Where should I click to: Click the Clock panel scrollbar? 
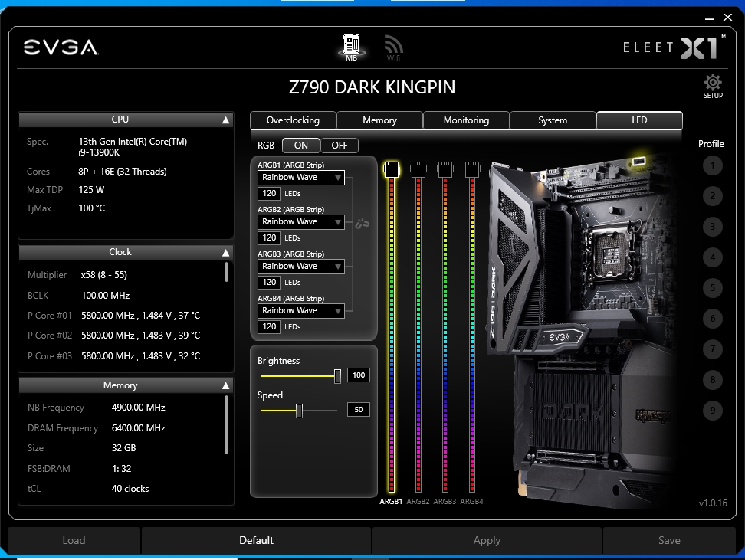pyautogui.click(x=226, y=272)
